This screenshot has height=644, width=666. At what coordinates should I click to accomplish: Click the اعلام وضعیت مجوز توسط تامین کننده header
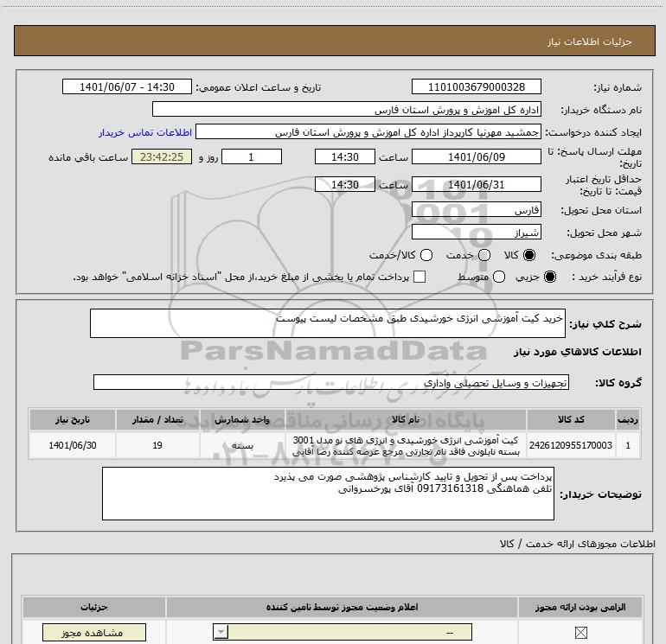[x=342, y=608]
